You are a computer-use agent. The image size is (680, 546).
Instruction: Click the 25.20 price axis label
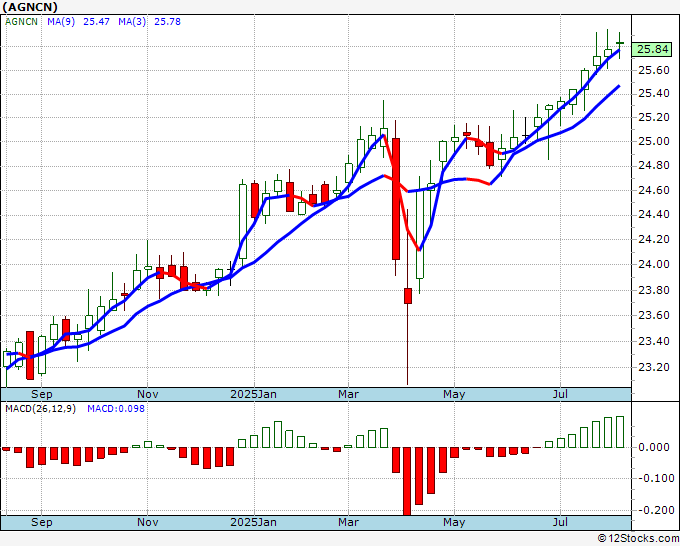tap(654, 118)
